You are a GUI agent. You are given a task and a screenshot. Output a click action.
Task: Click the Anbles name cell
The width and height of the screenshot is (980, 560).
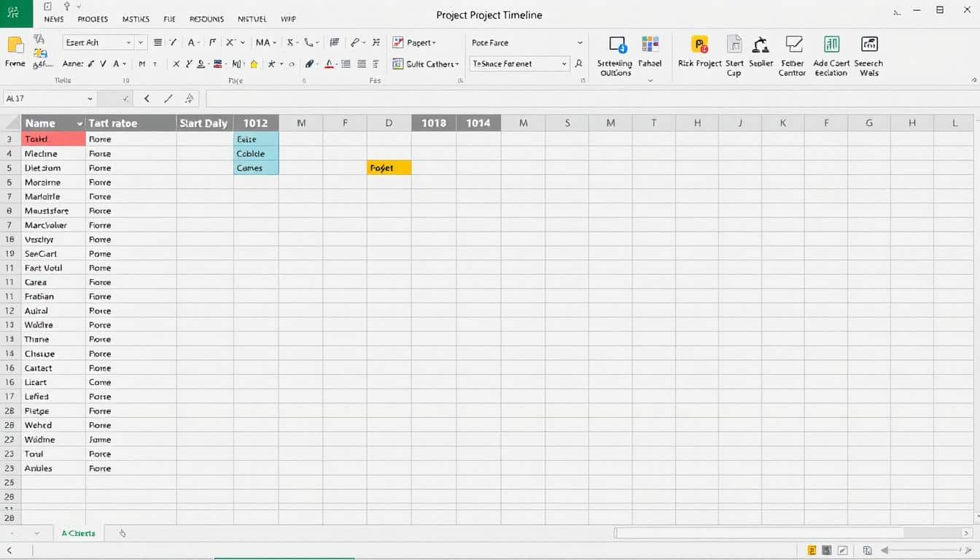tap(53, 468)
